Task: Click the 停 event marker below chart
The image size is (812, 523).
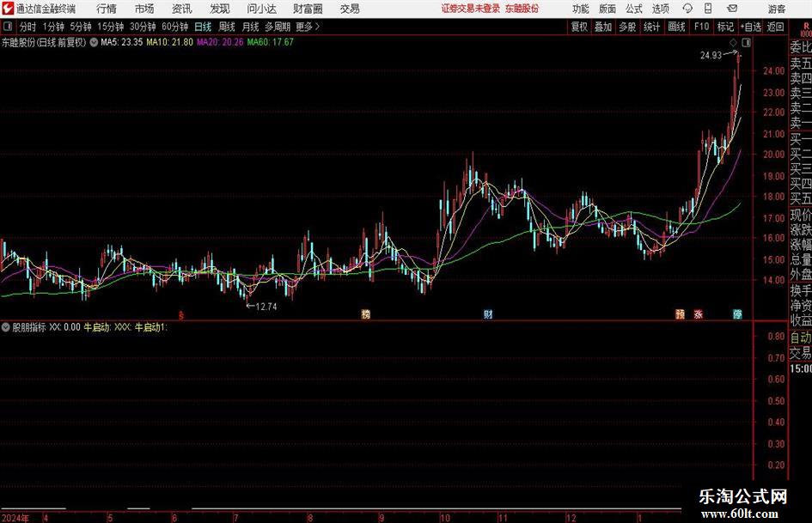Action: 737,314
